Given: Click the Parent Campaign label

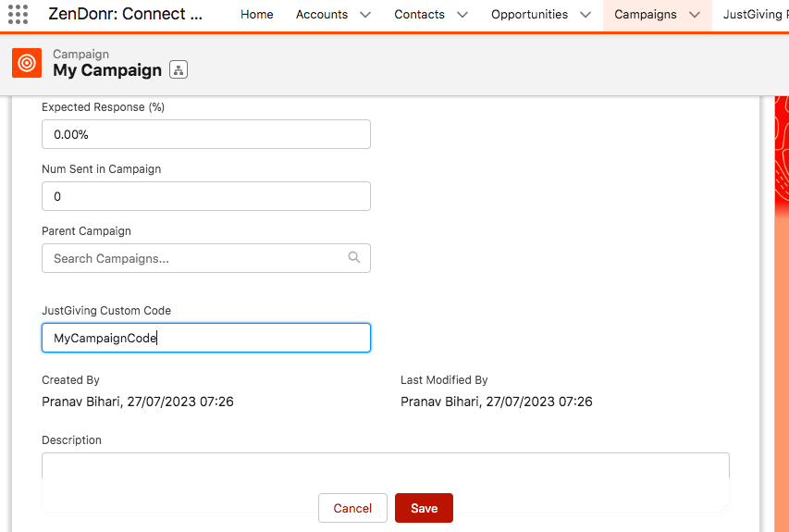Looking at the screenshot, I should tap(87, 231).
